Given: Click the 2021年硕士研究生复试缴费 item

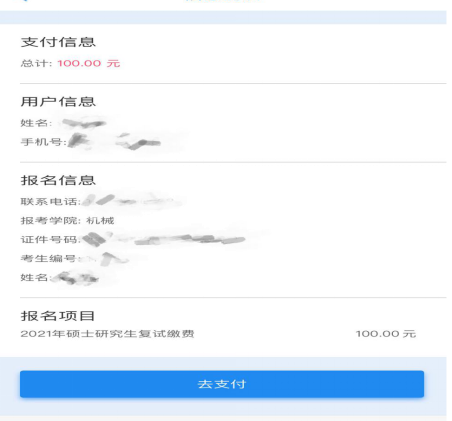Looking at the screenshot, I should tap(107, 334).
